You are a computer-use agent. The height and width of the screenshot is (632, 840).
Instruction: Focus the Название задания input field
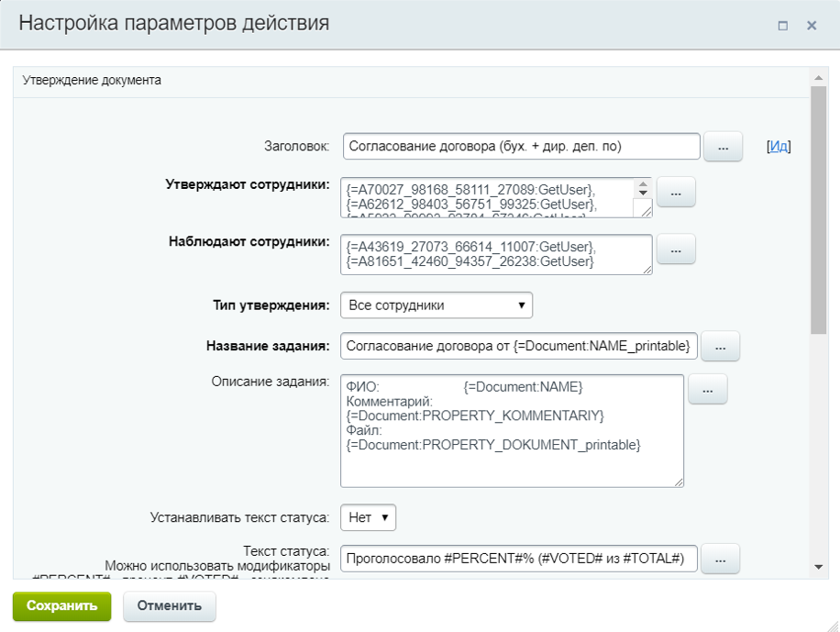pos(518,347)
